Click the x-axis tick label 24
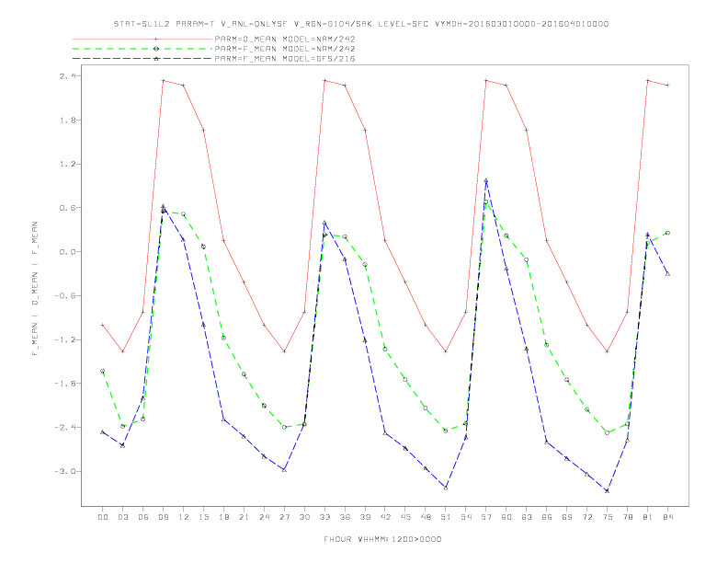The image size is (728, 563). 264,517
